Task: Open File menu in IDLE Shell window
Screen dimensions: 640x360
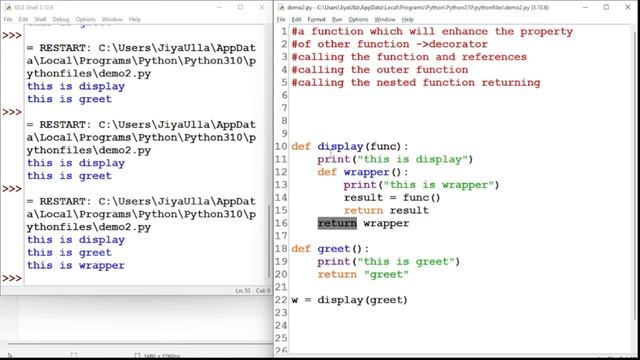Action: [8, 19]
